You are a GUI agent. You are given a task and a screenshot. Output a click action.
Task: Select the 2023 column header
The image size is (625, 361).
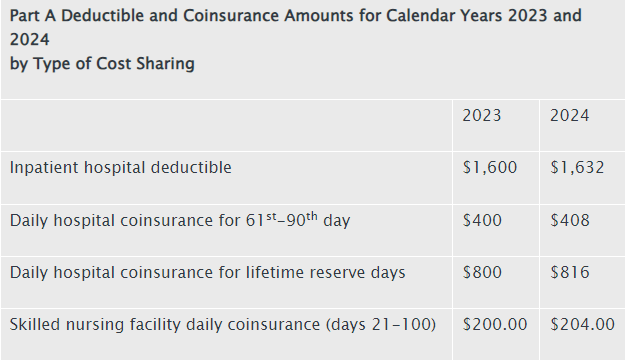[482, 116]
